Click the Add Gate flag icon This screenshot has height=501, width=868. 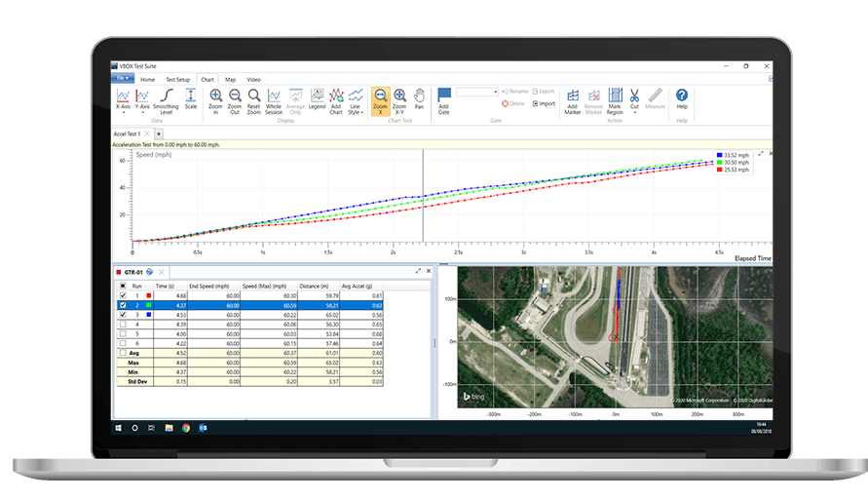[443, 96]
